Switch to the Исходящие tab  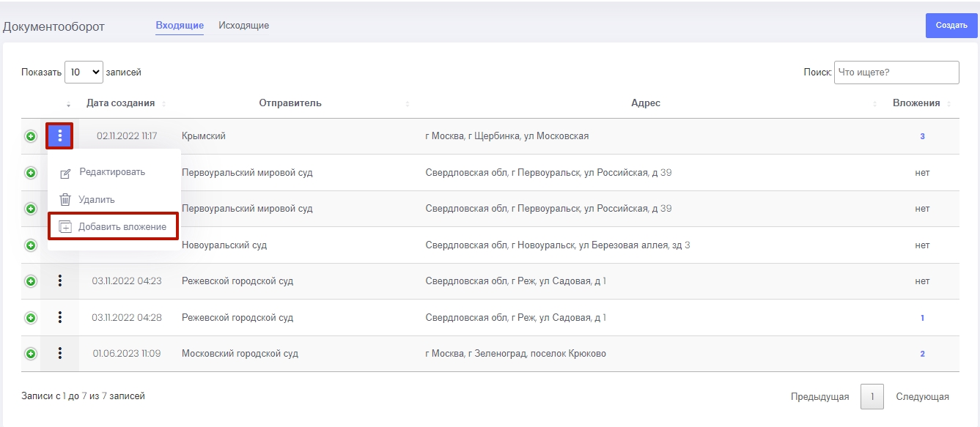243,26
